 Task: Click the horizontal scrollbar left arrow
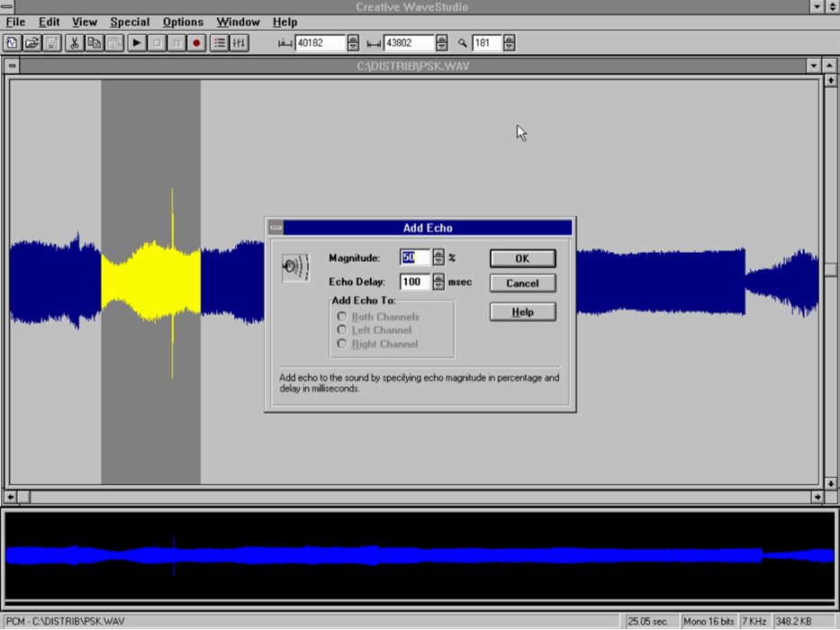(10, 497)
